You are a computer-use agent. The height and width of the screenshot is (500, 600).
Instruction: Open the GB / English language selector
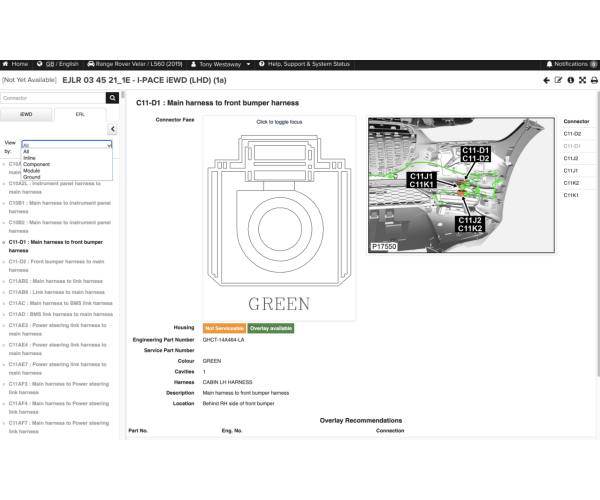pyautogui.click(x=58, y=64)
